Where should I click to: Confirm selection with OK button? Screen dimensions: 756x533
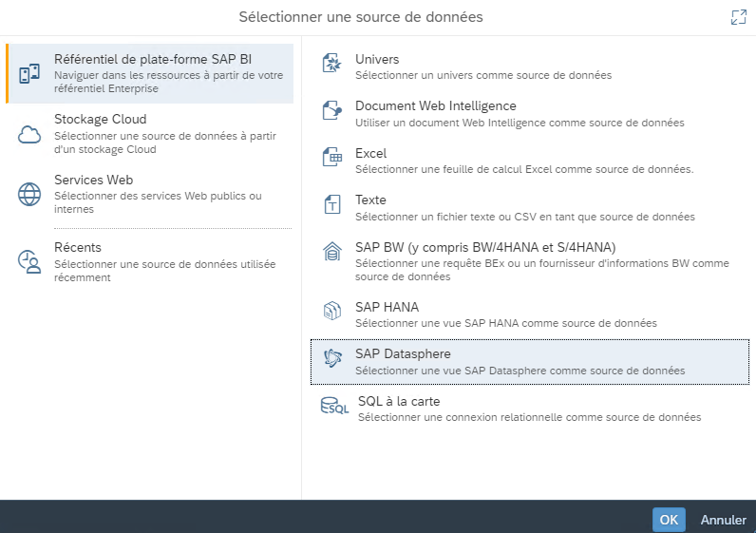pos(669,520)
